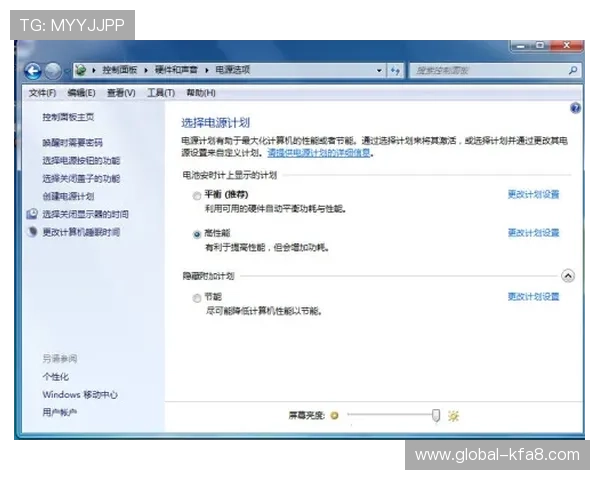Open the 查看(V) menu

(x=121, y=93)
